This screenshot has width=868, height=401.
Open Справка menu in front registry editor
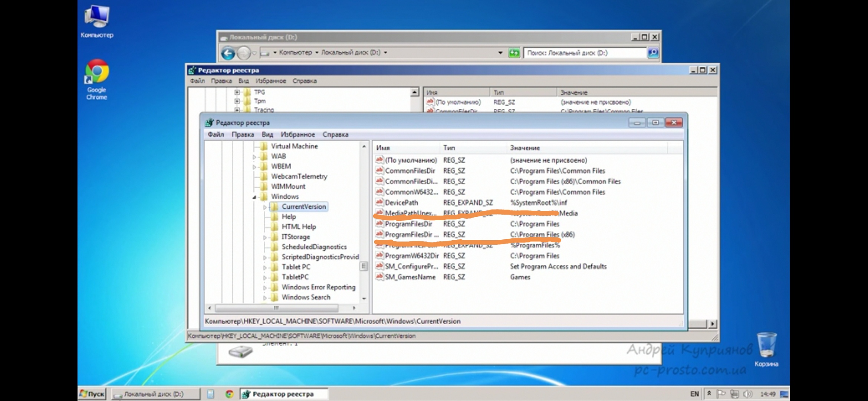point(335,134)
